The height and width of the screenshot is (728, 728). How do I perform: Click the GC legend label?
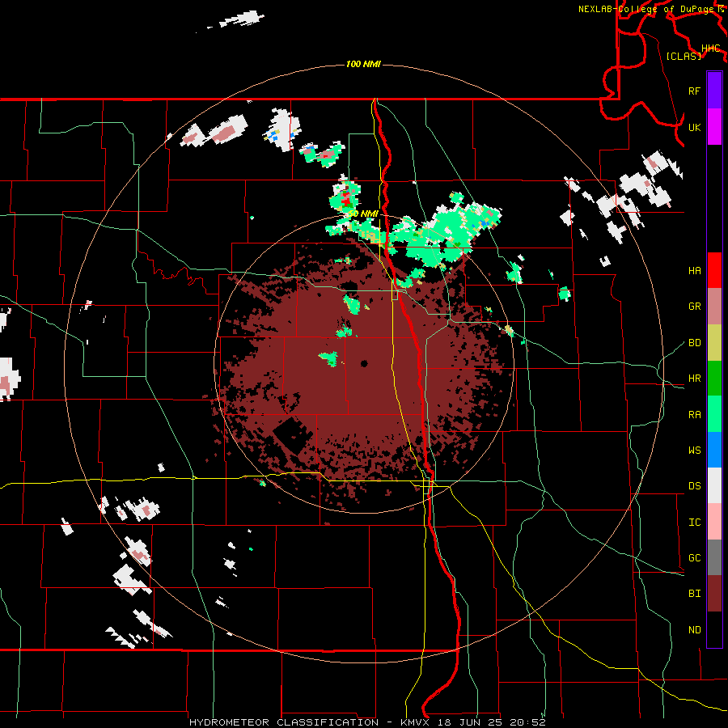695,558
